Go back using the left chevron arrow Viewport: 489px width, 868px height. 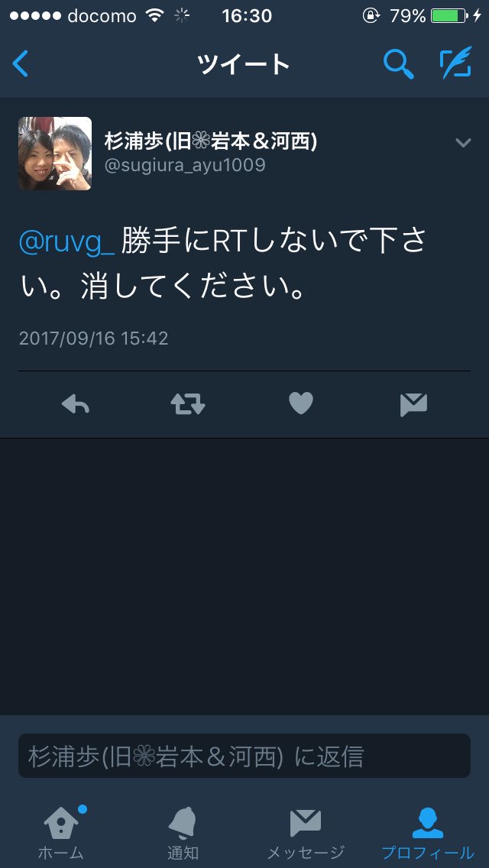coord(21,63)
